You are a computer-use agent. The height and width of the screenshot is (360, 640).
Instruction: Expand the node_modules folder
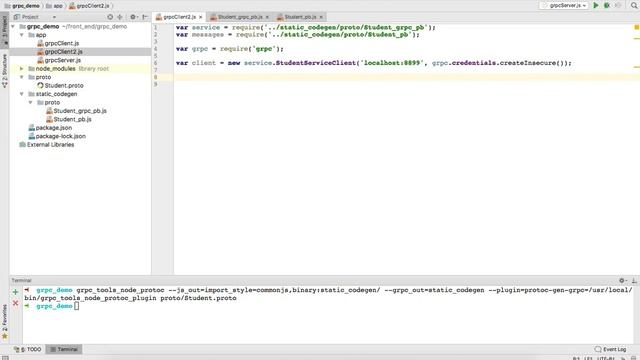point(22,69)
